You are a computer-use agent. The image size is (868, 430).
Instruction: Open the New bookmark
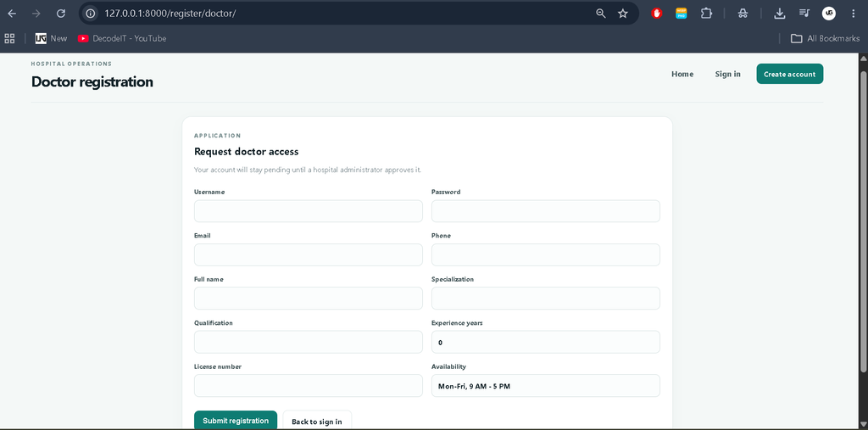click(x=51, y=38)
